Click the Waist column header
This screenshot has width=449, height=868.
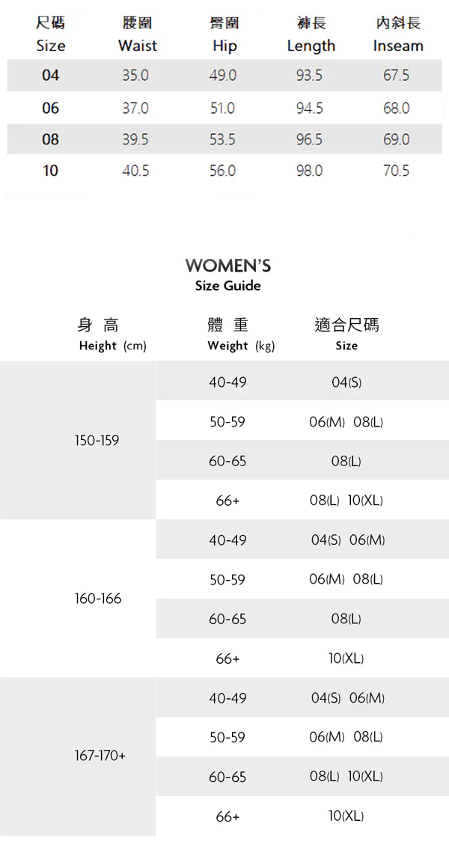tap(137, 35)
